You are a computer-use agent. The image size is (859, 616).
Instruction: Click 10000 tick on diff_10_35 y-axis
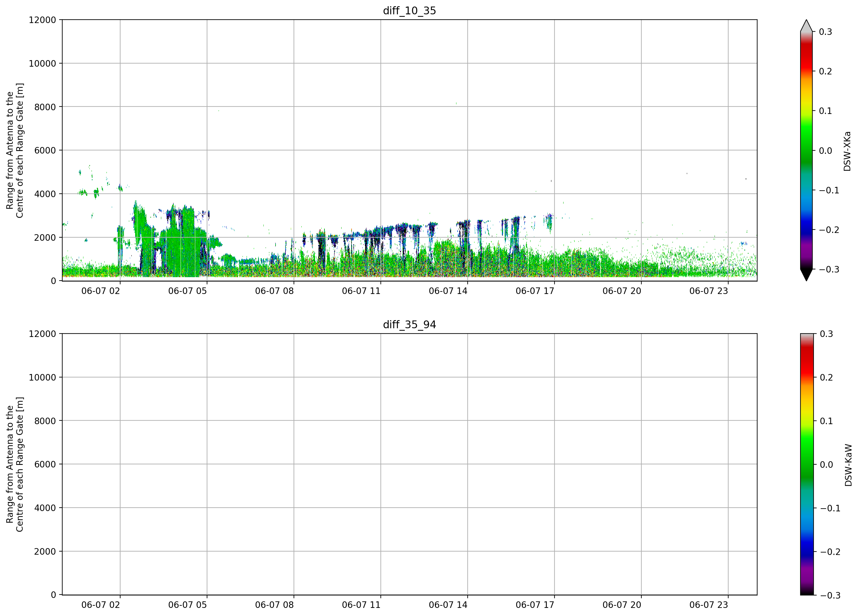pyautogui.click(x=42, y=63)
